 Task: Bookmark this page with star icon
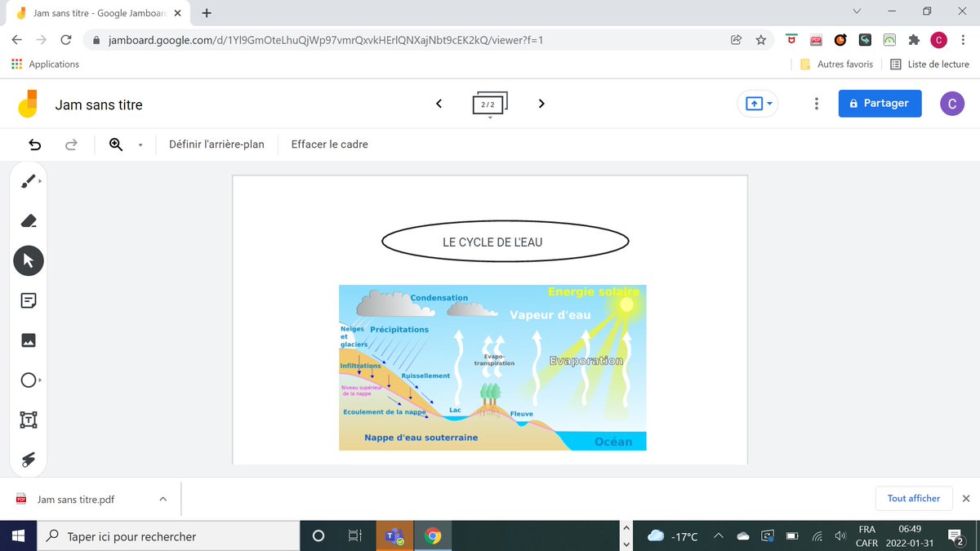pyautogui.click(x=761, y=39)
